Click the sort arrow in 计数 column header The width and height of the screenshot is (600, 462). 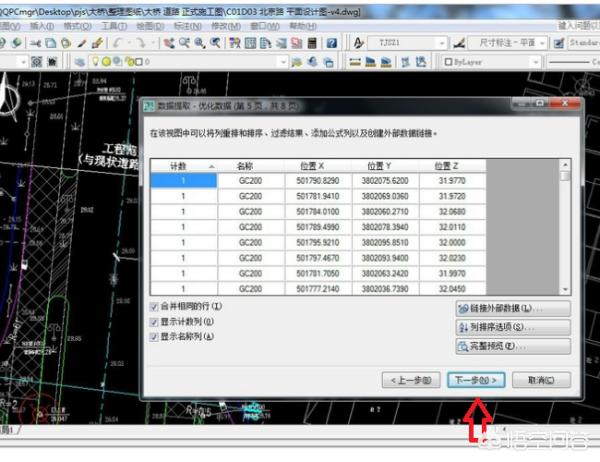[x=211, y=166]
